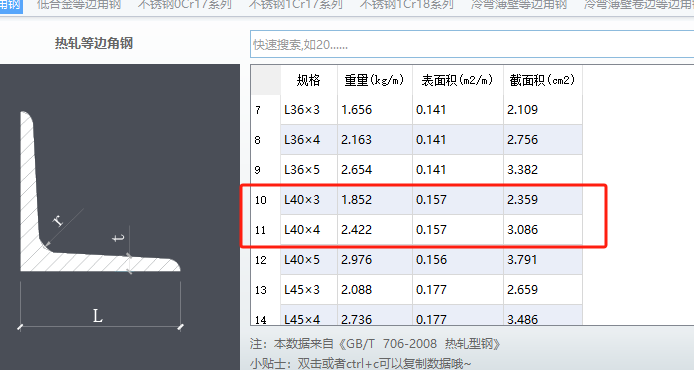
Task: Select weight value 2.088
Action: point(375,290)
